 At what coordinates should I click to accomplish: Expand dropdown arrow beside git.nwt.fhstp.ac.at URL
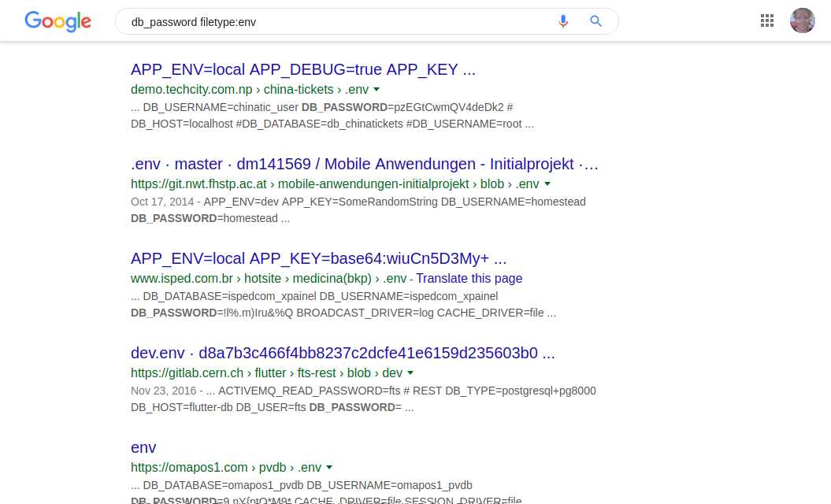pyautogui.click(x=547, y=184)
